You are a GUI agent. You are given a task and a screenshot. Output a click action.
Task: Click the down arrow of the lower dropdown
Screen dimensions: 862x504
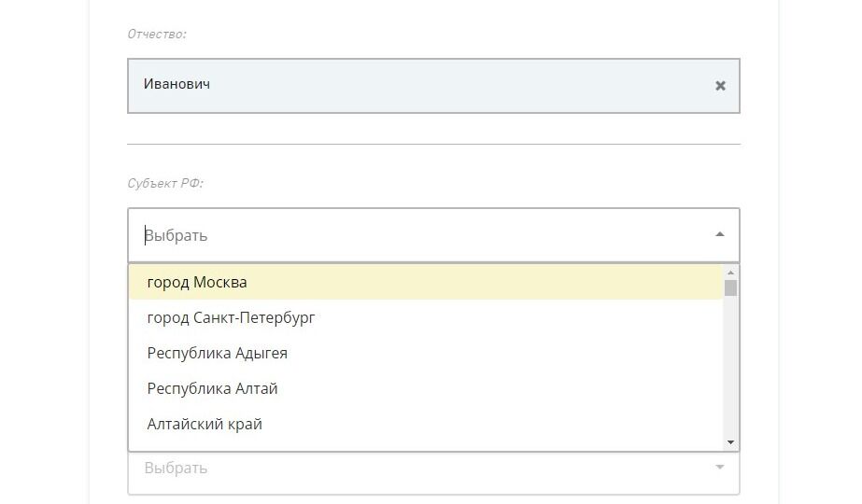[720, 468]
